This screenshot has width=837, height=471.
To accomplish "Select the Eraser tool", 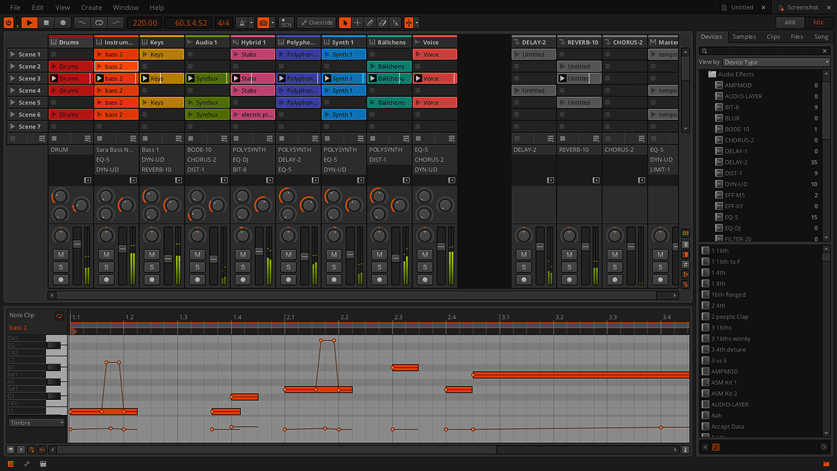I will coord(383,22).
